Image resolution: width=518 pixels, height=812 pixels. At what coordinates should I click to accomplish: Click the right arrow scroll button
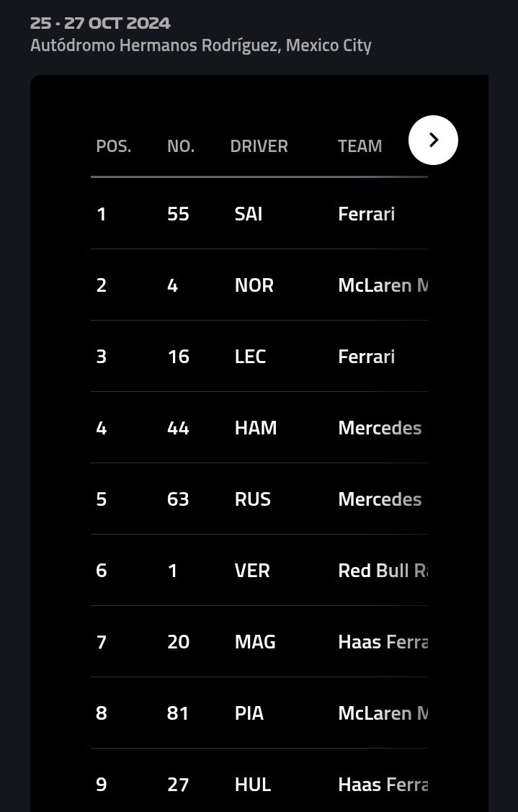[x=433, y=140]
